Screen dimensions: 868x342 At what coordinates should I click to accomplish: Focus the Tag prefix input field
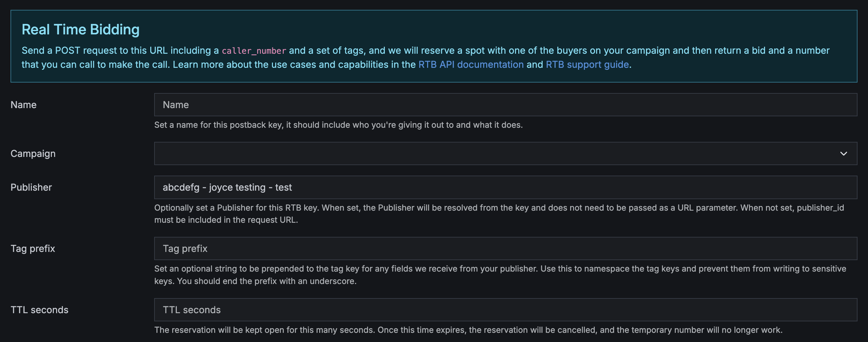(x=506, y=248)
